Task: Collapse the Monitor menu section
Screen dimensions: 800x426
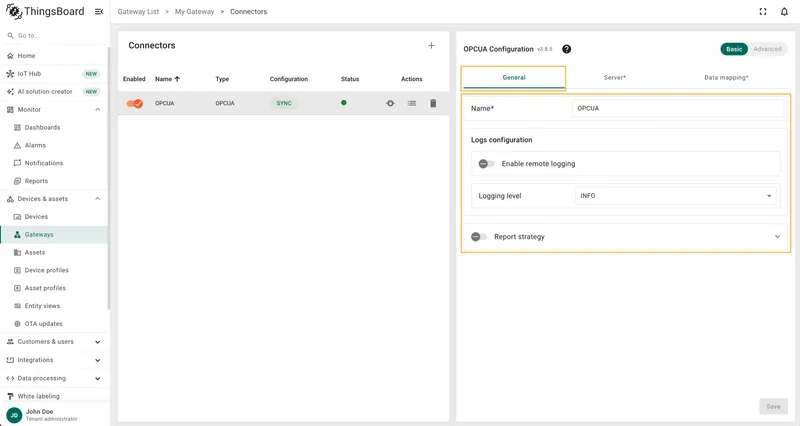Action: click(x=97, y=110)
